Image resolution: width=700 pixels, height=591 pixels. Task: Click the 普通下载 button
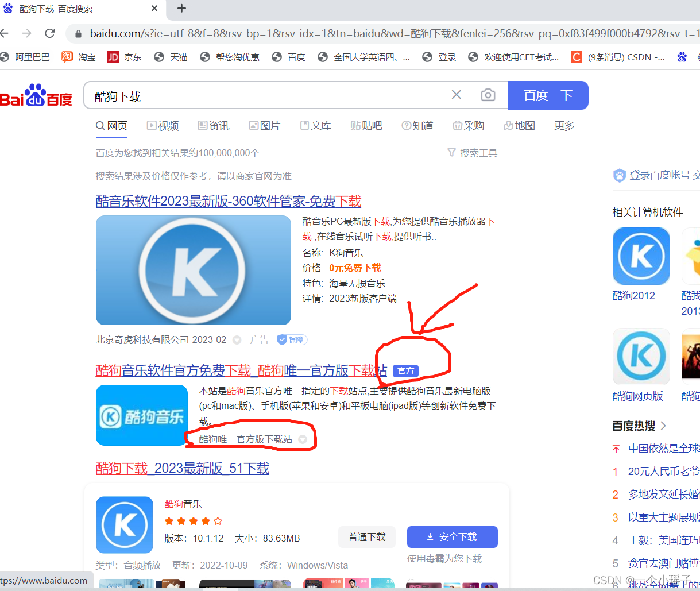[x=367, y=536]
